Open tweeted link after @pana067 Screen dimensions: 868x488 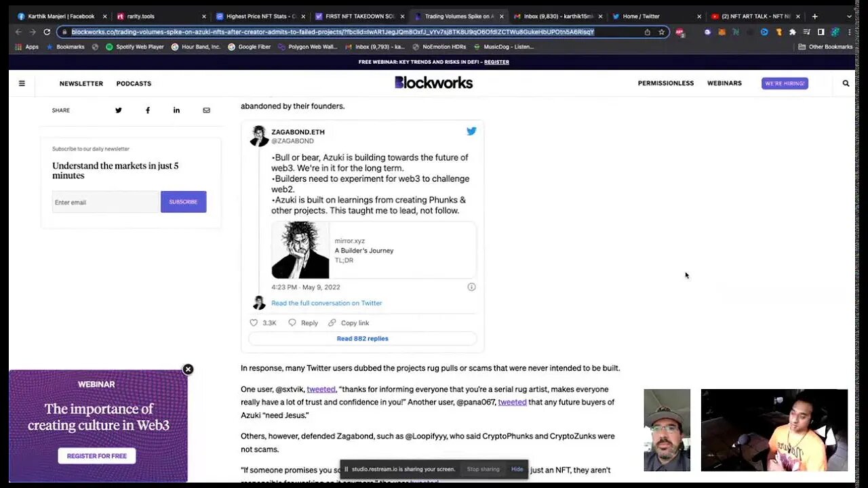tap(512, 402)
